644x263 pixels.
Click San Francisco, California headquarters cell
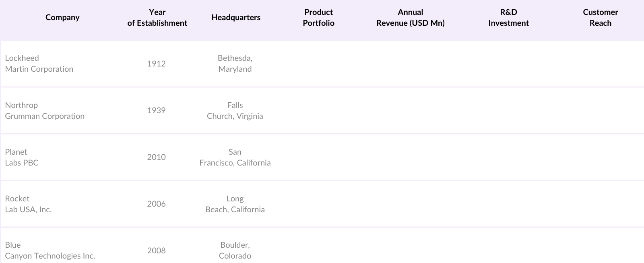coord(235,157)
